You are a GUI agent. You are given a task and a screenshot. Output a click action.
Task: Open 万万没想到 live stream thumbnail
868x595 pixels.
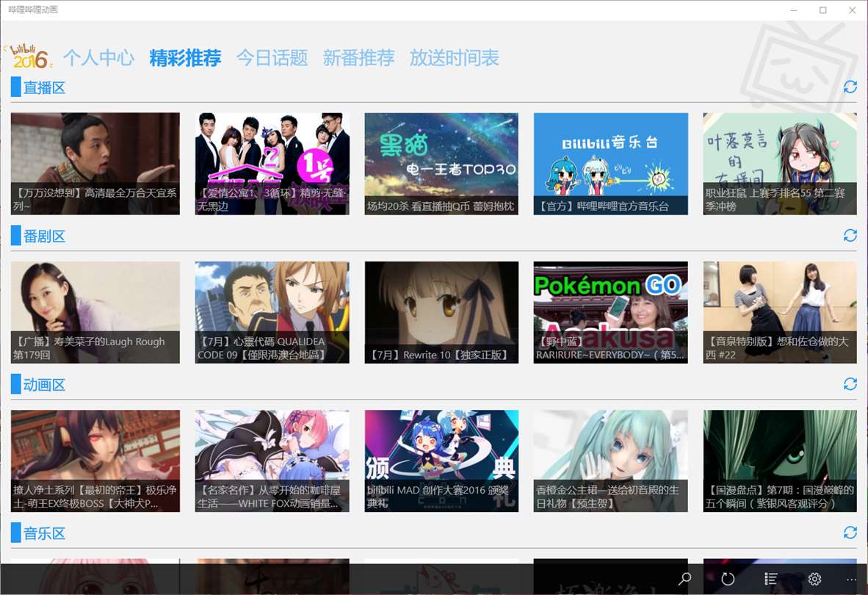click(95, 164)
